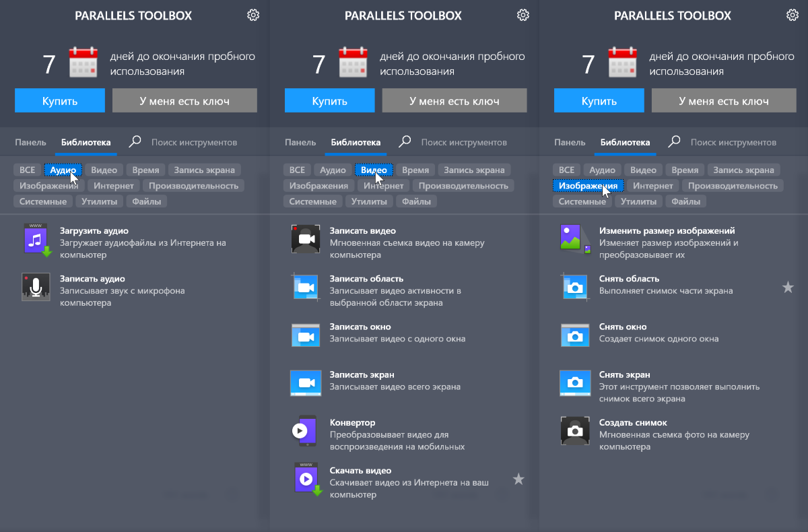Image resolution: width=808 pixels, height=532 pixels.
Task: Choose Аудио filter in the Image tools panel
Action: 603,170
